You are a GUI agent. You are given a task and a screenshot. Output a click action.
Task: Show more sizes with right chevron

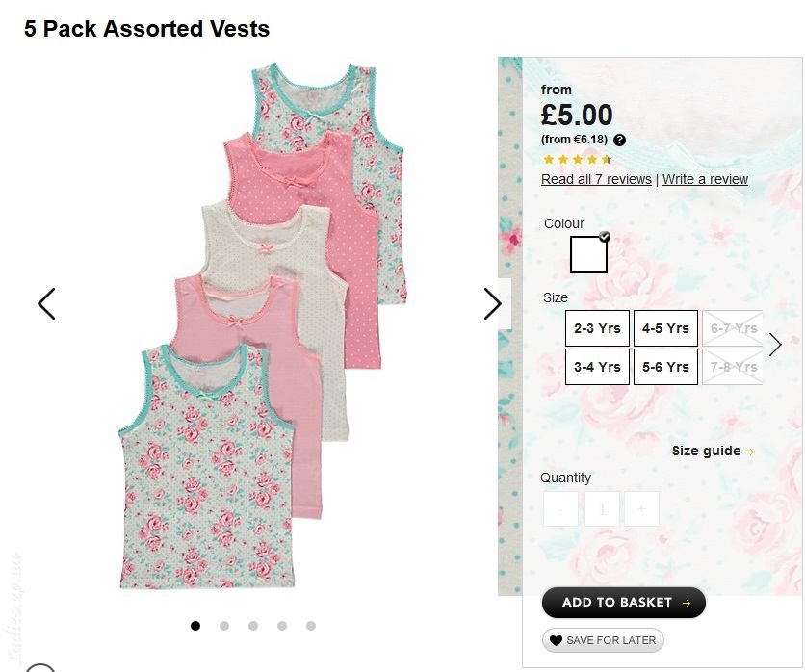pyautogui.click(x=775, y=345)
